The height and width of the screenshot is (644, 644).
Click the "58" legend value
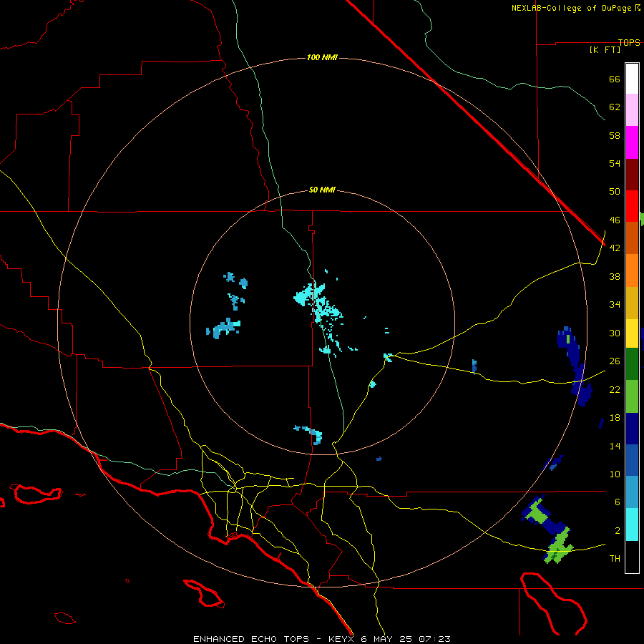[615, 135]
